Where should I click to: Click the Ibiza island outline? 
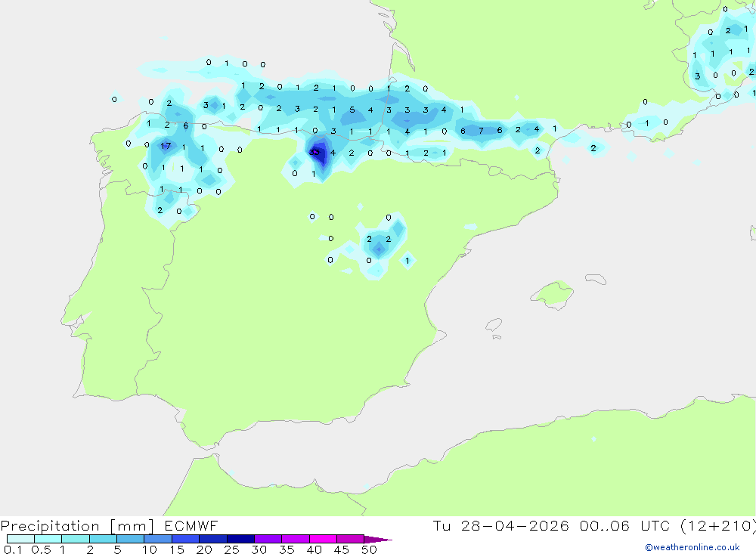(x=494, y=325)
